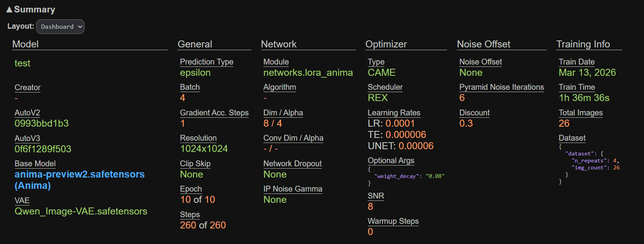Click the Warmup Steps label

(393, 221)
